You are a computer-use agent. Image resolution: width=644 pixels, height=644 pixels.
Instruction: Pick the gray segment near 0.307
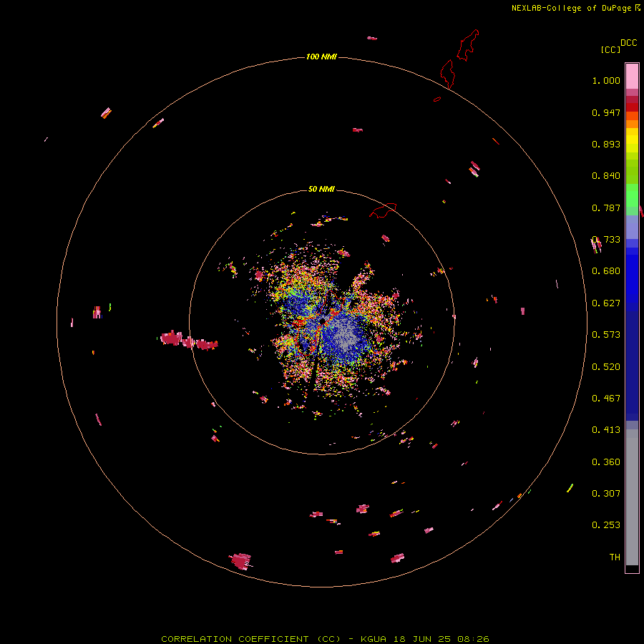632,497
